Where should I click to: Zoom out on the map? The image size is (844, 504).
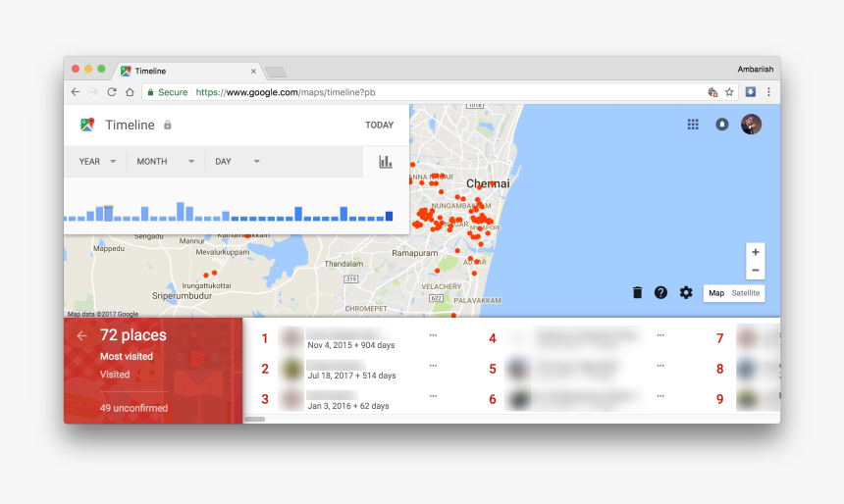756,270
